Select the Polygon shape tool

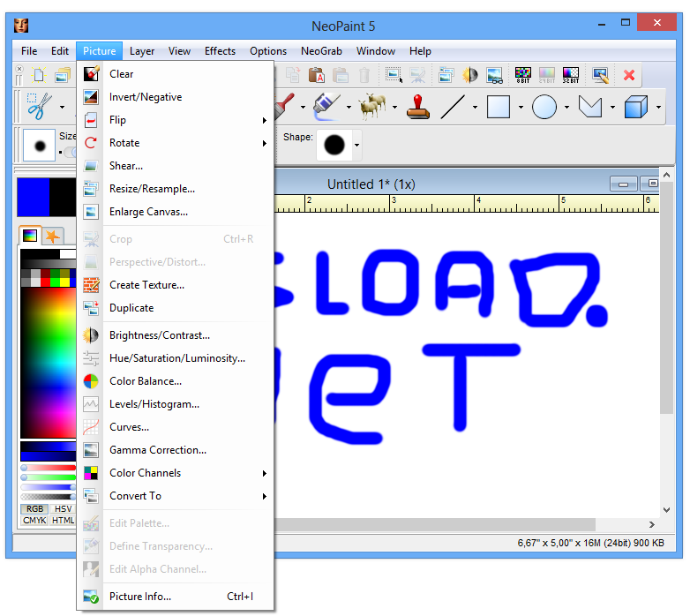(590, 107)
